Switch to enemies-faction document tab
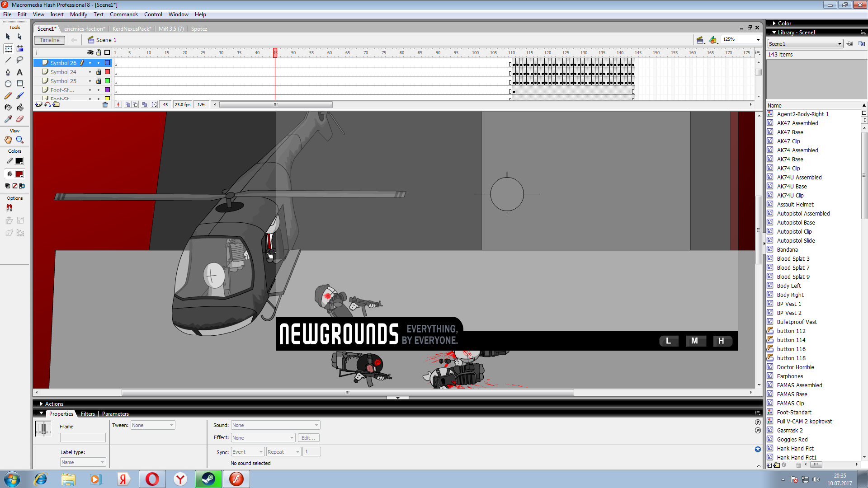This screenshot has width=868, height=488. [85, 29]
